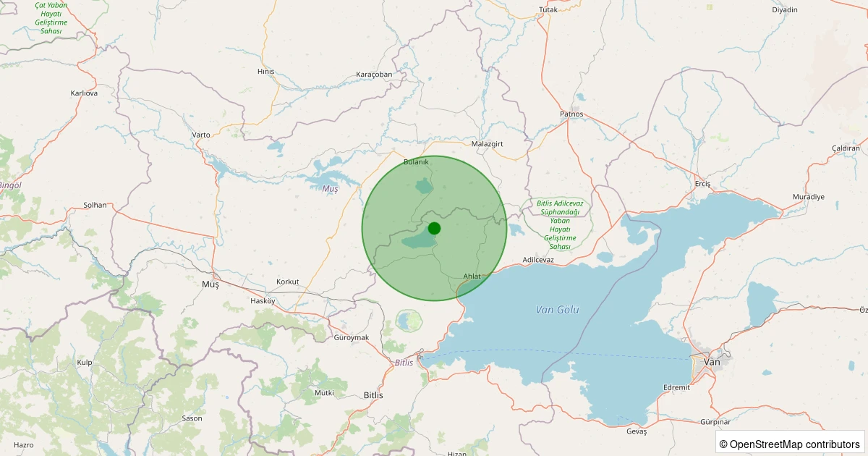Click the Bitlis city label
This screenshot has height=456, width=868.
[373, 395]
